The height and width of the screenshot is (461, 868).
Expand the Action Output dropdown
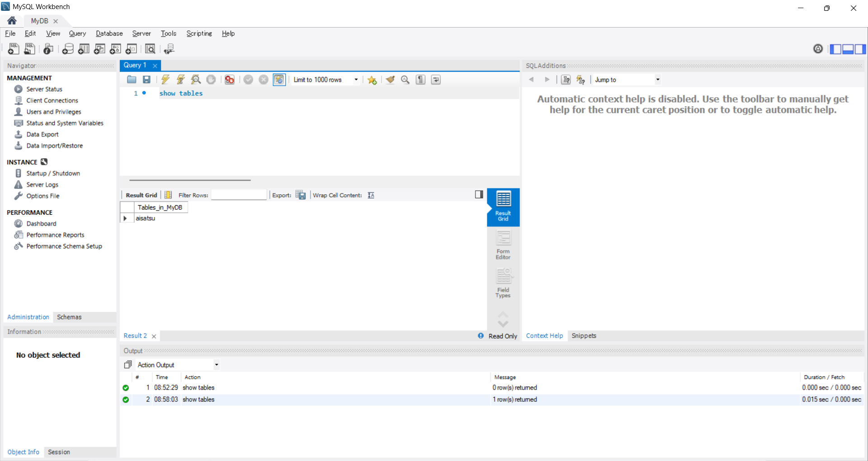(x=217, y=365)
